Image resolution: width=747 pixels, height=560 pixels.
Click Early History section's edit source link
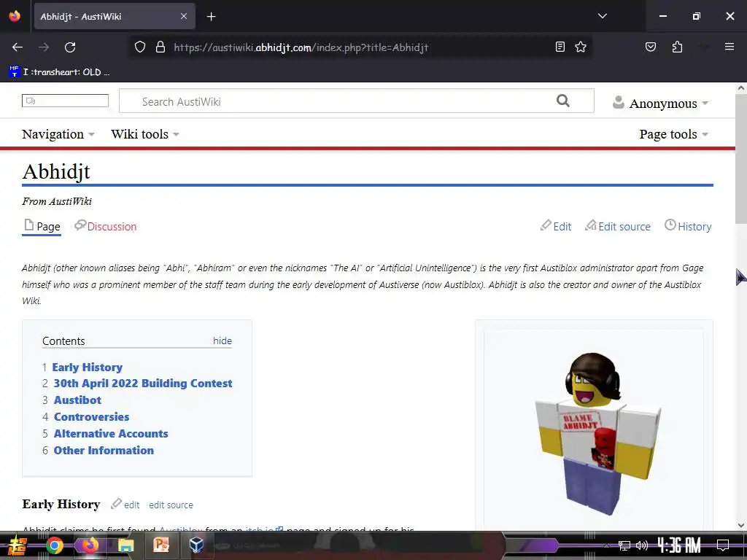click(x=171, y=505)
